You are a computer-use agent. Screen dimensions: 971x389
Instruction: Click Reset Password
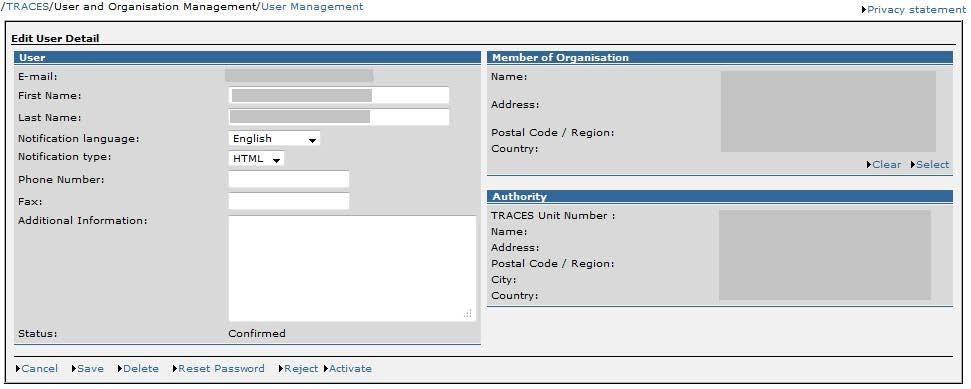(221, 369)
